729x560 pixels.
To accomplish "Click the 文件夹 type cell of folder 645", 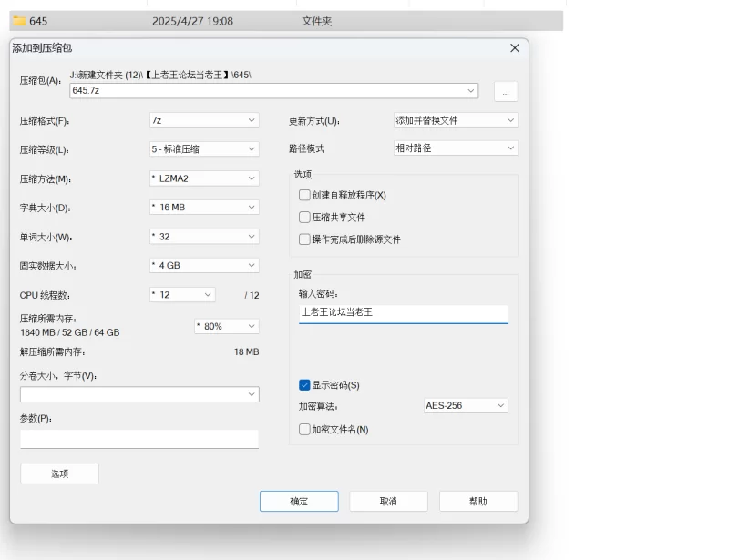I will pyautogui.click(x=316, y=21).
